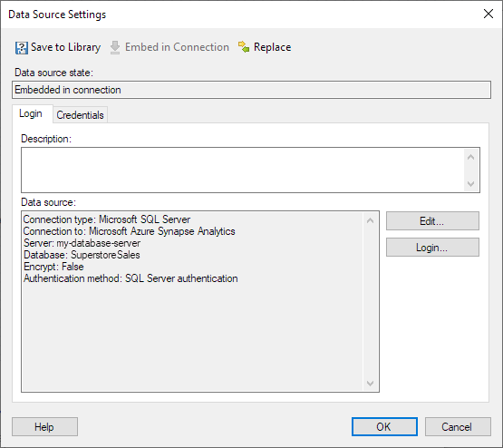503x448 pixels.
Task: Click the Login... button
Action: (432, 247)
